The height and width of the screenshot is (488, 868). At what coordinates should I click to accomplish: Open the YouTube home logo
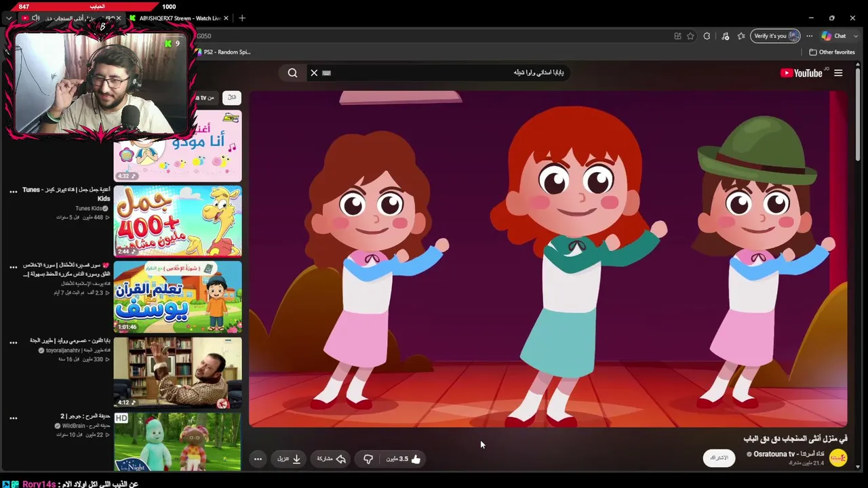(801, 73)
